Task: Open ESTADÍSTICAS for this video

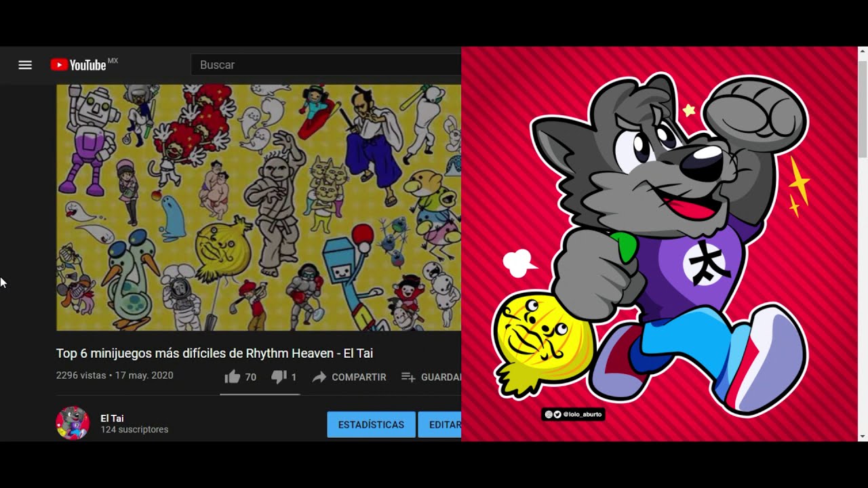Action: (371, 424)
